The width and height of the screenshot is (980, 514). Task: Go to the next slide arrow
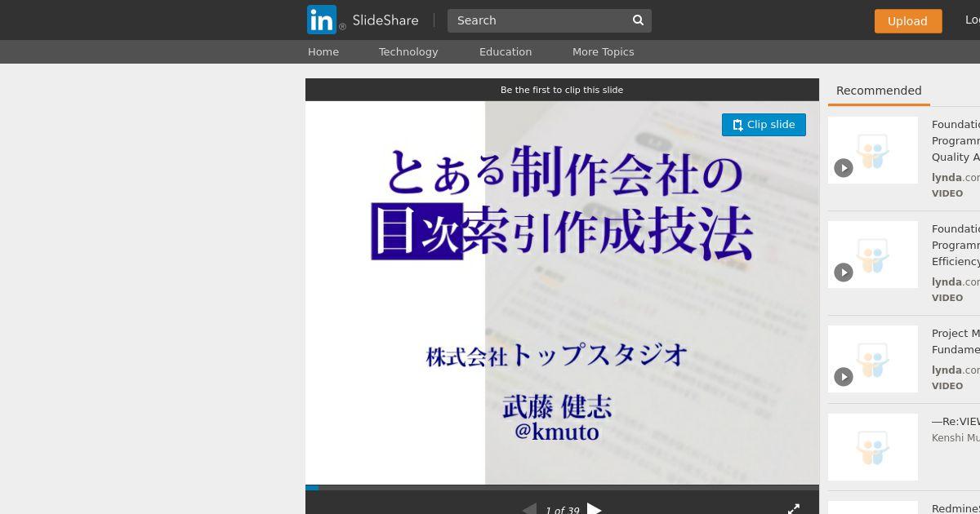click(595, 510)
